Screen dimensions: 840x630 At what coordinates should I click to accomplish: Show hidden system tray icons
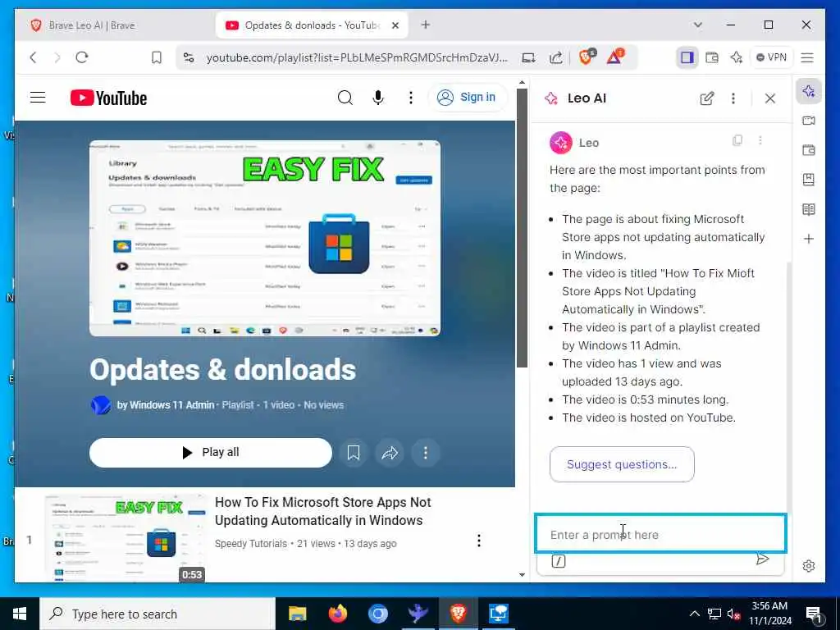pyautogui.click(x=694, y=614)
